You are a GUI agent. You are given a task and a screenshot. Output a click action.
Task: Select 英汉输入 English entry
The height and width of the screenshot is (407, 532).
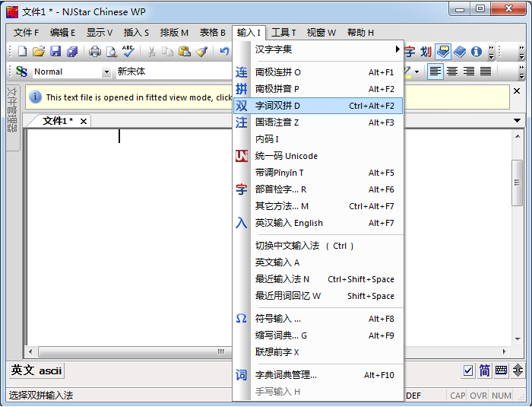pyautogui.click(x=318, y=223)
